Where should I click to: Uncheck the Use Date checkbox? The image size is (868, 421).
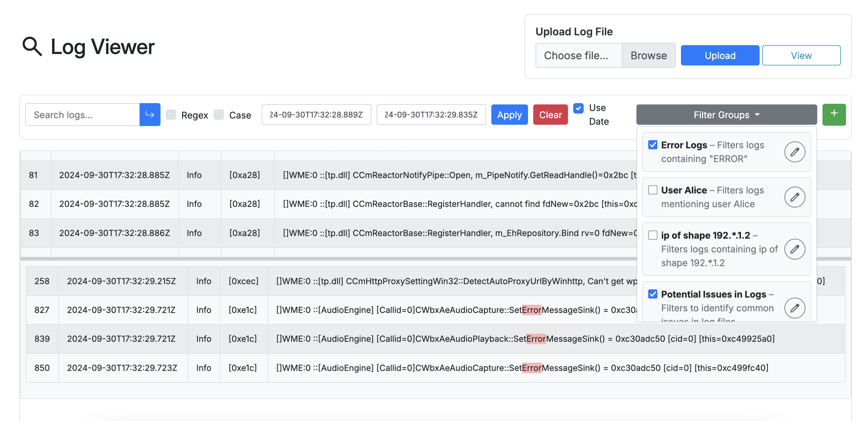pos(578,108)
